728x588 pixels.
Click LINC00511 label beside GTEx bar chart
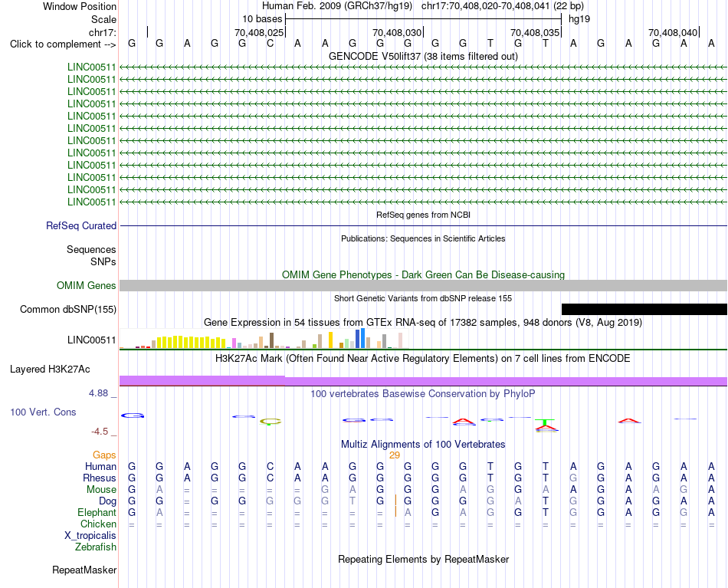(91, 340)
